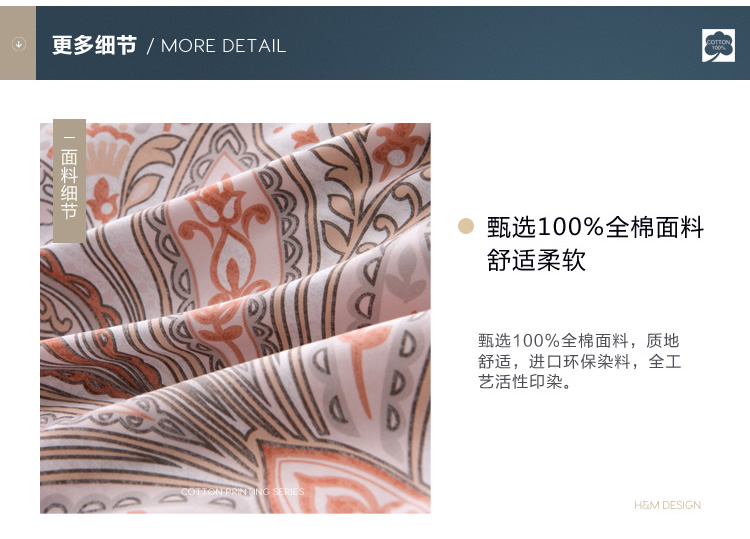Viewport: 750px width, 539px height.
Task: Click the circled down-arrow icon in header
Action: (x=19, y=44)
